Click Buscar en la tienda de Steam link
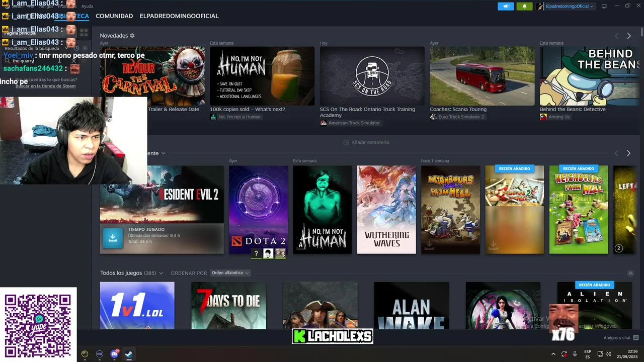The height and width of the screenshot is (362, 644). click(45, 86)
